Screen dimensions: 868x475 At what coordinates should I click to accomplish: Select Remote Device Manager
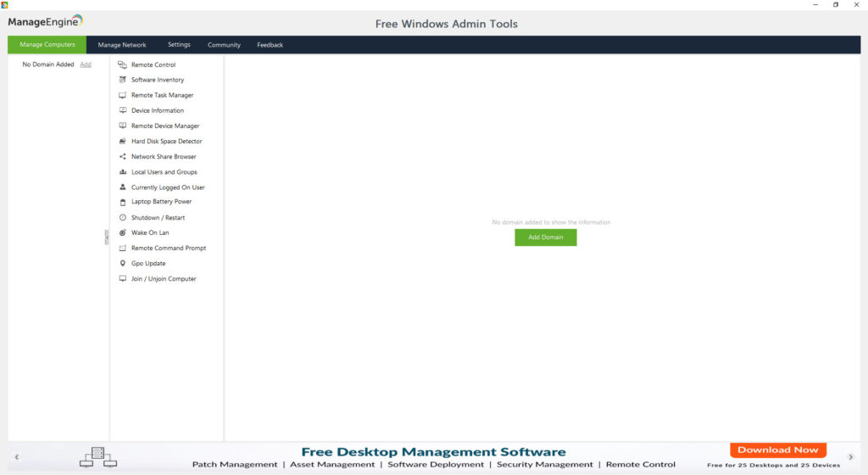tap(165, 126)
